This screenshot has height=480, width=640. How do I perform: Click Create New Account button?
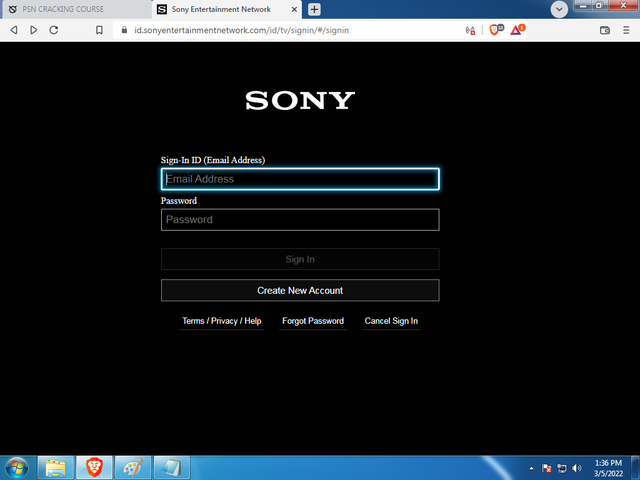pyautogui.click(x=300, y=290)
